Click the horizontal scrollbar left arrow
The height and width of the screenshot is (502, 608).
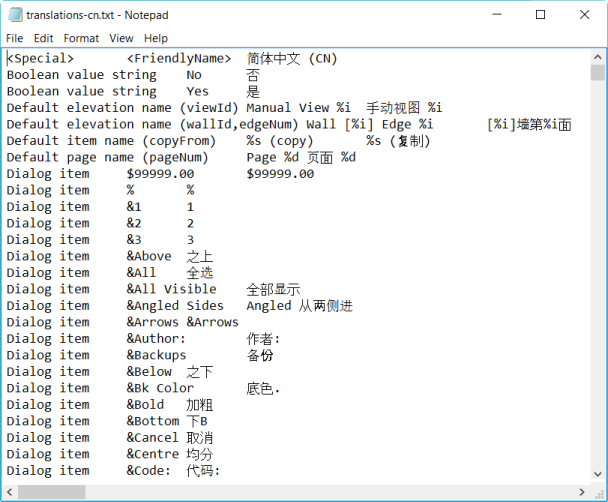[10, 492]
